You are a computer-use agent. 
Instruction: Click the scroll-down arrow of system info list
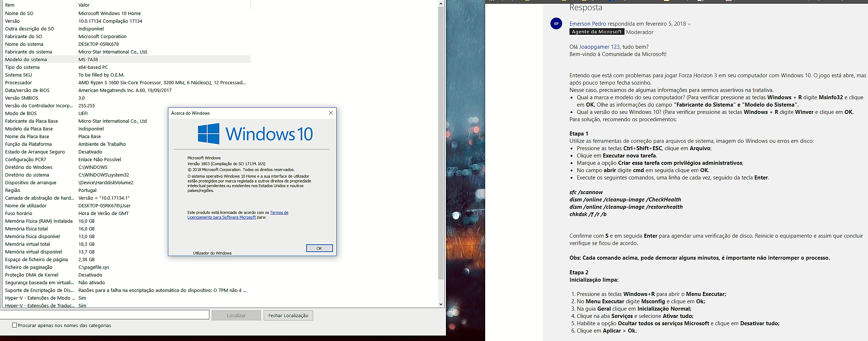pos(441,304)
